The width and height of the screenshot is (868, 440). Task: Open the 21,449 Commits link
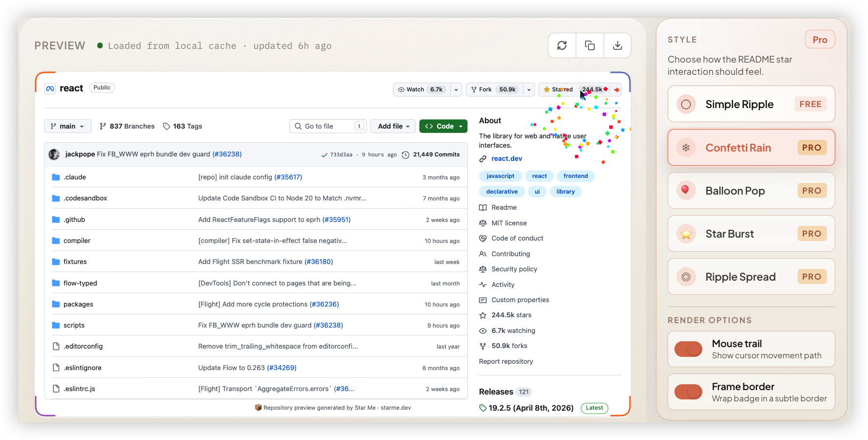[x=436, y=154]
